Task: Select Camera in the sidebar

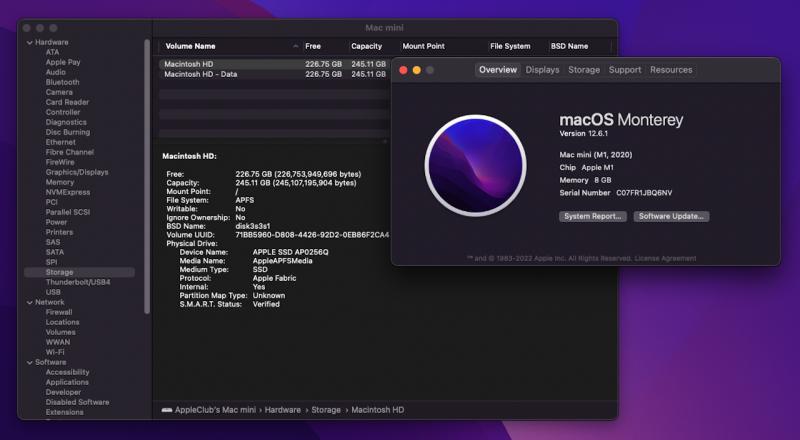Action: (x=59, y=92)
